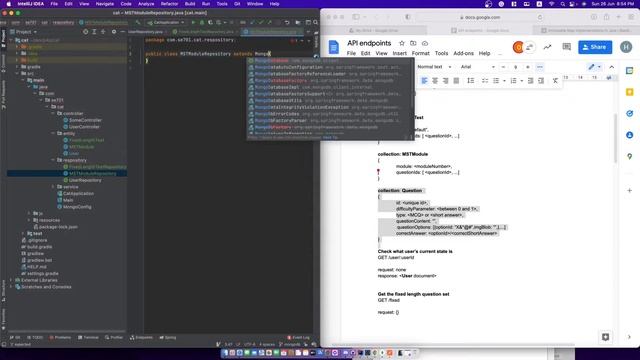Toggle left align in Docs toolbar
This screenshot has width=640, height=360.
[x=424, y=81]
